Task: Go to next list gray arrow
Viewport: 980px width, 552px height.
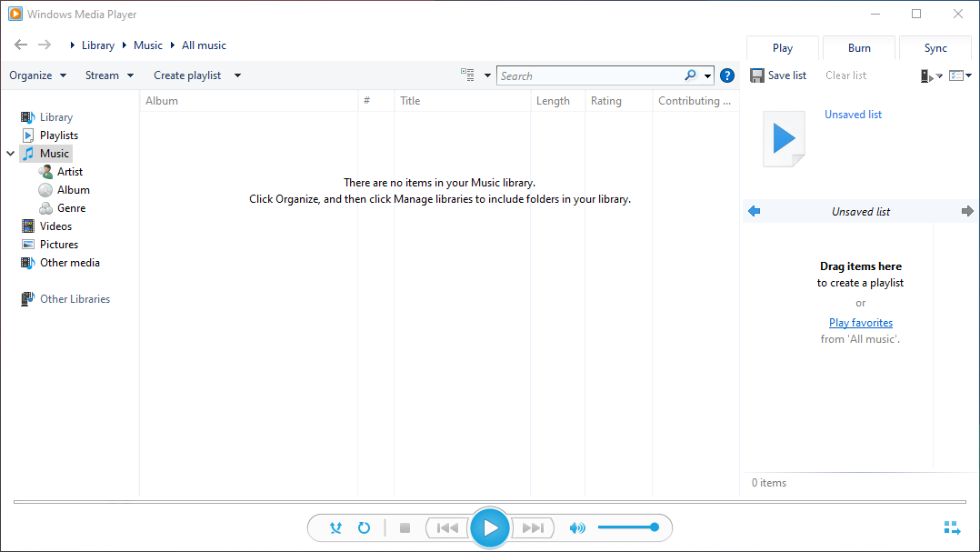Action: [x=967, y=211]
